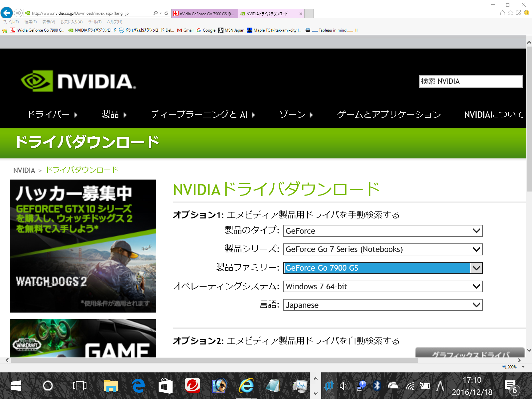Open the Home icon in IE toolbar
Image resolution: width=532 pixels, height=399 pixels.
pos(502,13)
